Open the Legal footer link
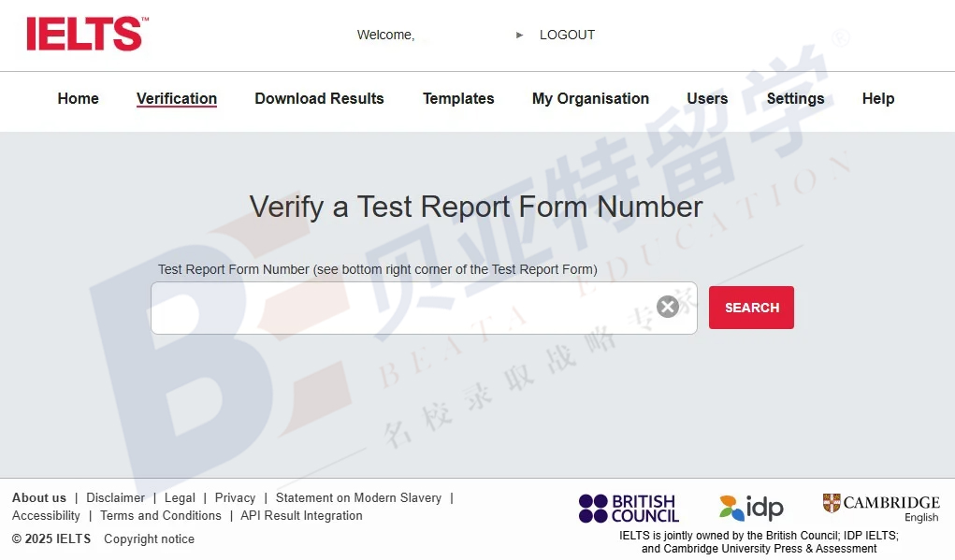955x560 pixels. pyautogui.click(x=180, y=498)
